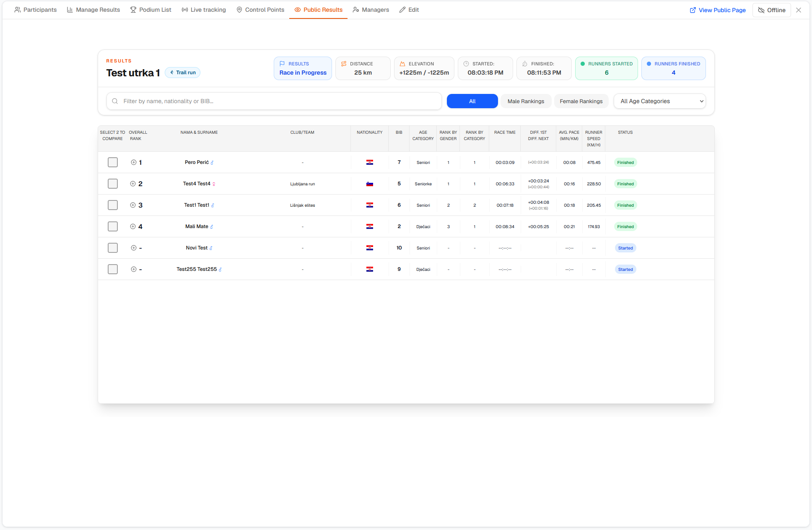The height and width of the screenshot is (530, 812).
Task: Click the flag icon in the Results card
Action: [282, 64]
